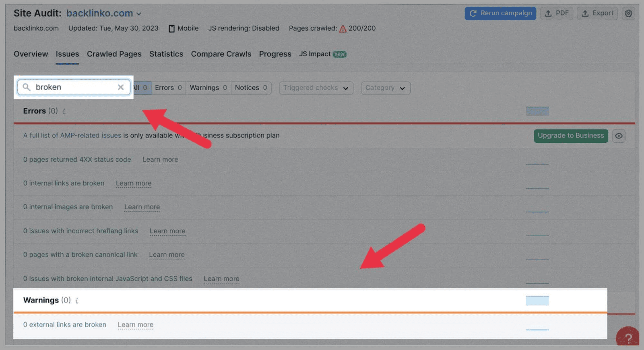
Task: Learn more about broken internal links
Action: [134, 183]
